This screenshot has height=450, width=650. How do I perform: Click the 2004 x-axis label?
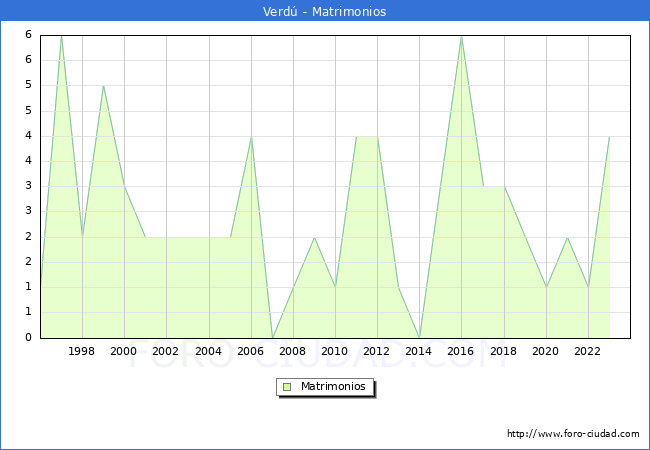[208, 351]
